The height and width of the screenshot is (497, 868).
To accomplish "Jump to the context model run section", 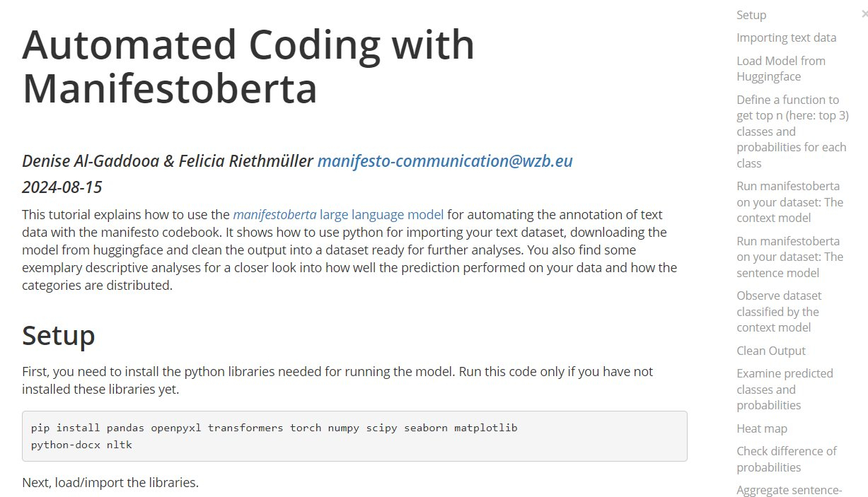I will pos(789,201).
